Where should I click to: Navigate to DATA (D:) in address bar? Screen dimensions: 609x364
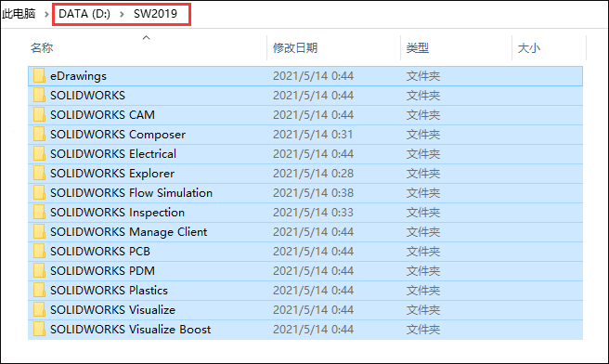(x=84, y=14)
